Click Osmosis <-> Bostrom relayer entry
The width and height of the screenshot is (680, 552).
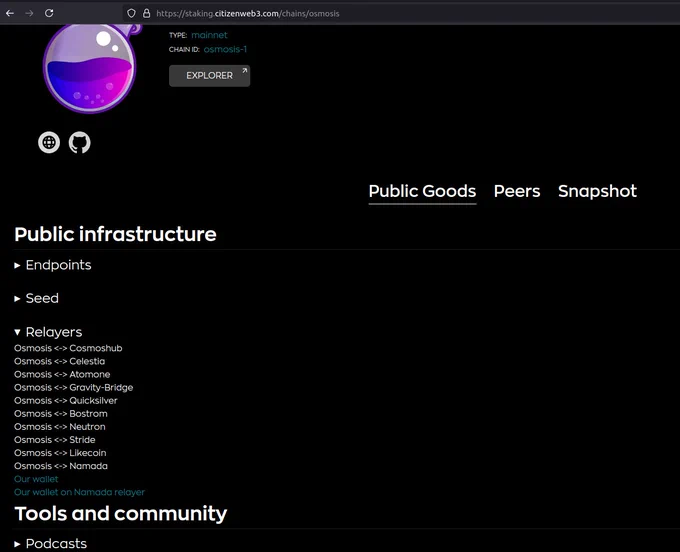pos(61,414)
